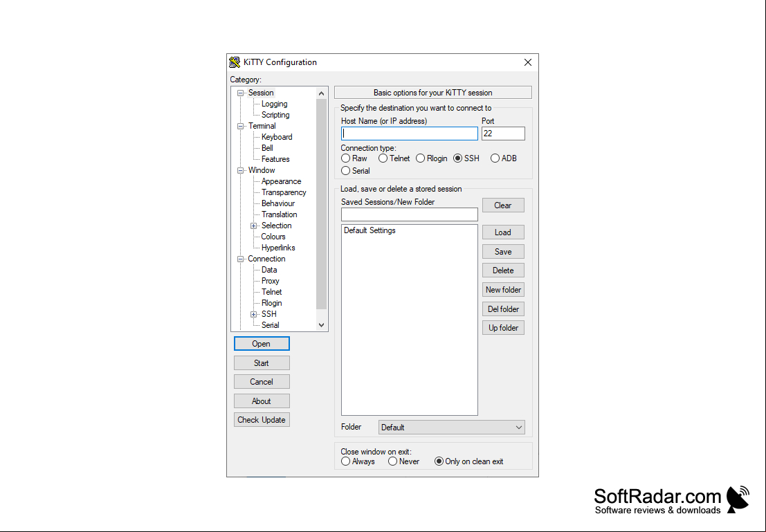Expand the Selection tree node

(253, 226)
